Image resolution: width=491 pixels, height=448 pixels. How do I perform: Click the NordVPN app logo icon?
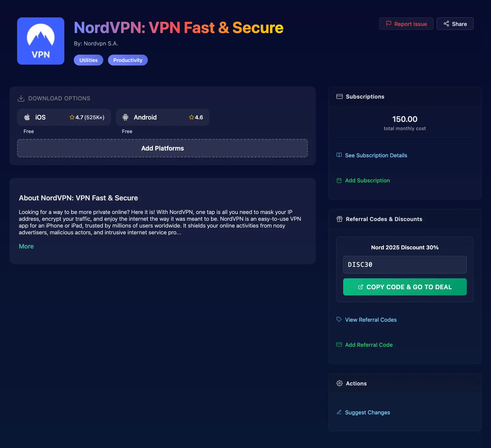[x=41, y=41]
